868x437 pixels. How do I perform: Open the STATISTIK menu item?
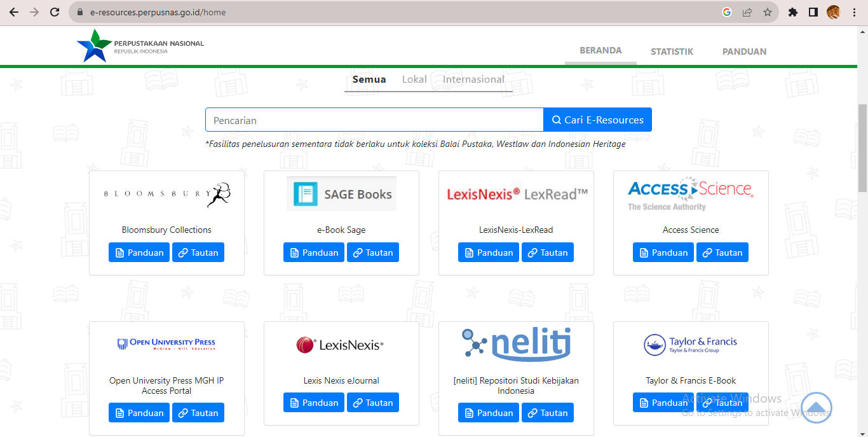coord(672,52)
